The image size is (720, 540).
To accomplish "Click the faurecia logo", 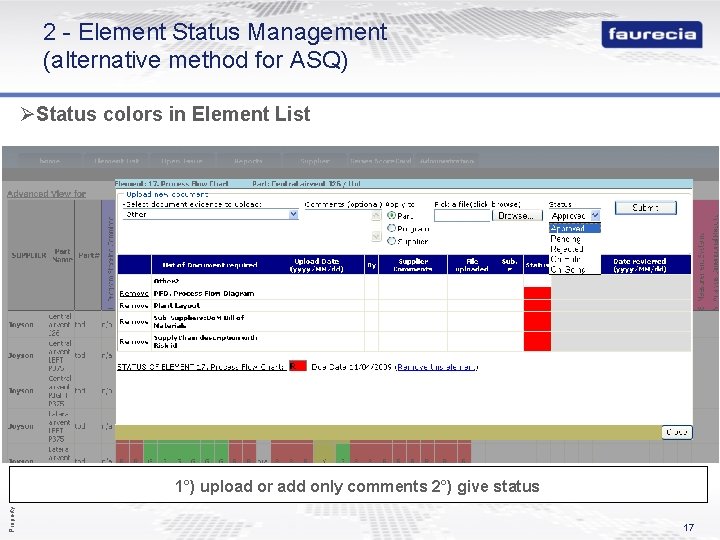I will 652,34.
